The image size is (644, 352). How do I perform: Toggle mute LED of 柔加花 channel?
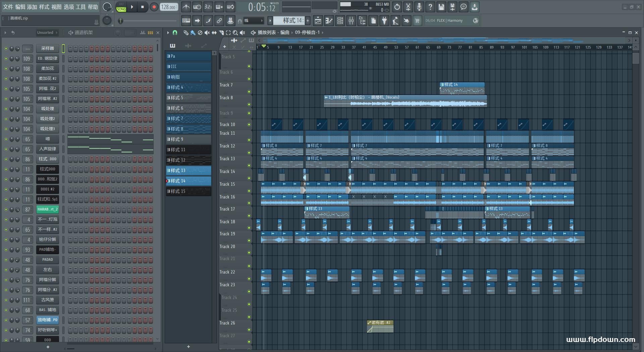(6, 69)
